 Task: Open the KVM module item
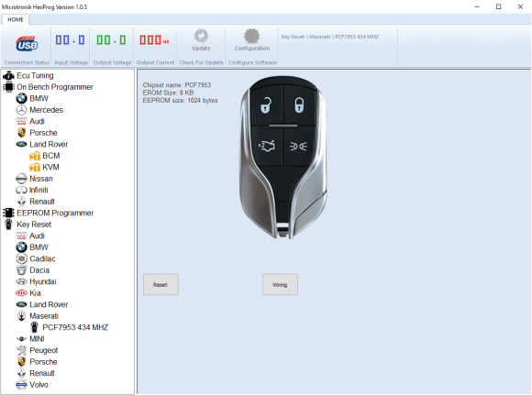point(44,167)
